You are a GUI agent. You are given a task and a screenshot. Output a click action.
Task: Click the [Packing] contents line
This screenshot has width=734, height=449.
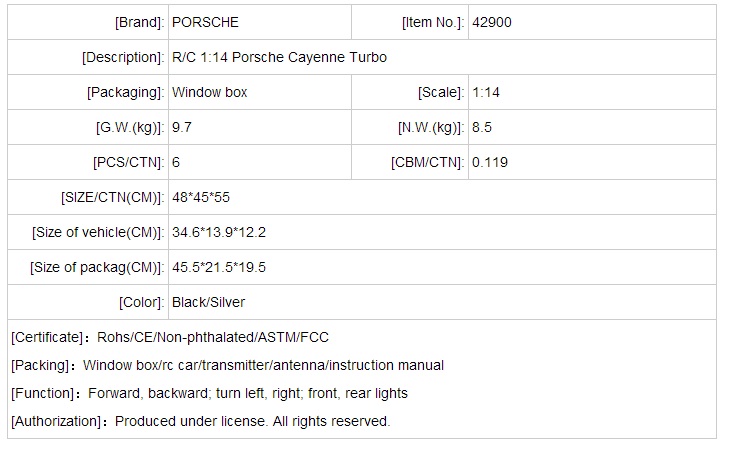point(227,365)
